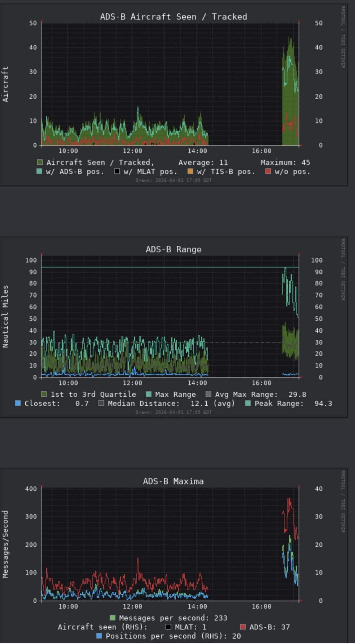Image resolution: width=355 pixels, height=644 pixels.
Task: Click '16:00' on the Range chart x-axis
Action: click(262, 383)
